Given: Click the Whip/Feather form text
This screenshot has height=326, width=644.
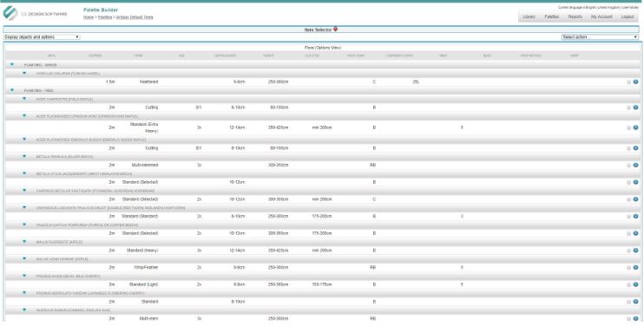Looking at the screenshot, I should [146, 267].
